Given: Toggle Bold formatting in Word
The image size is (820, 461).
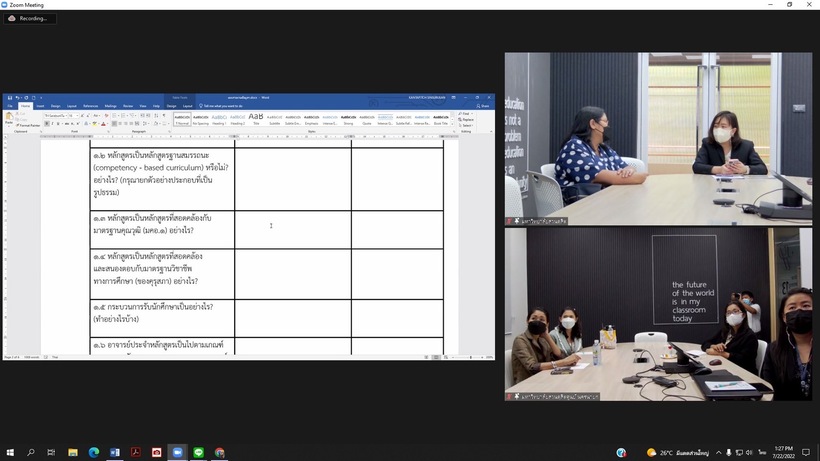Looking at the screenshot, I should click(x=47, y=123).
